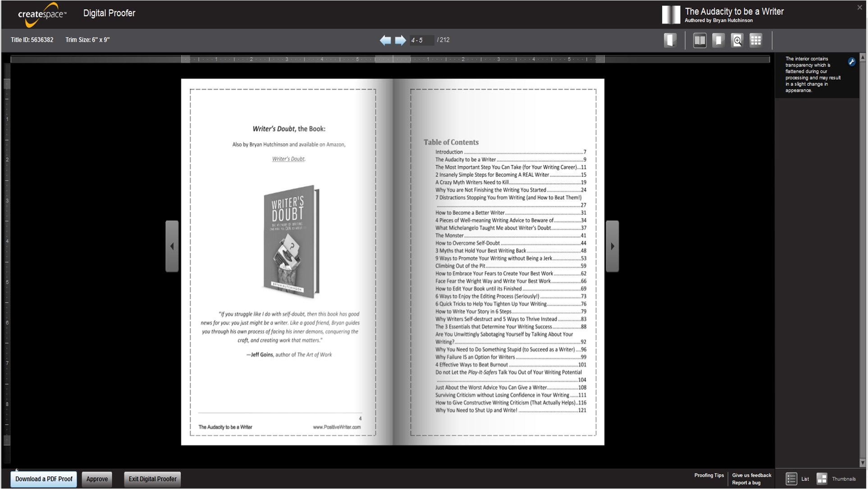This screenshot has height=489, width=868.
Task: Switch issues panel to List view
Action: point(797,479)
